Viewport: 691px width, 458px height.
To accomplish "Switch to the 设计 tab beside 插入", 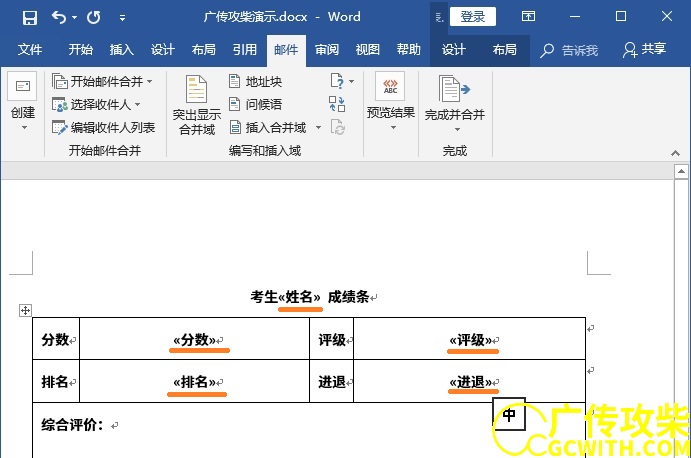I will point(163,49).
